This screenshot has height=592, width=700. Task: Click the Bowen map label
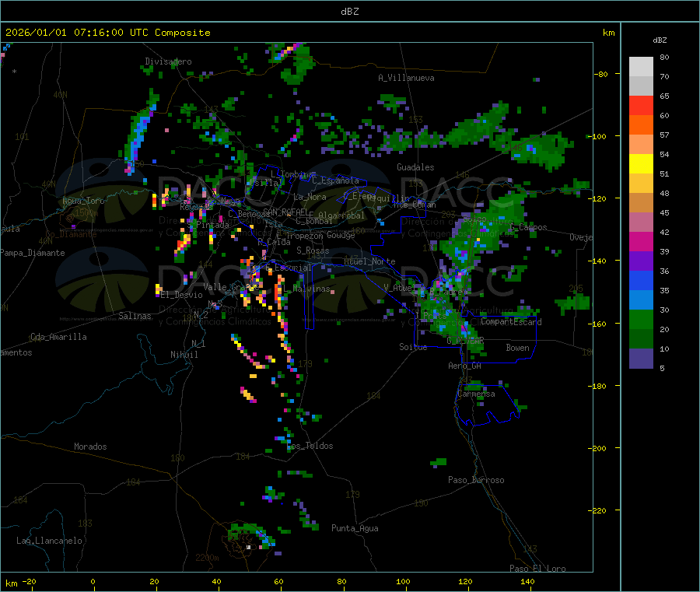click(517, 348)
